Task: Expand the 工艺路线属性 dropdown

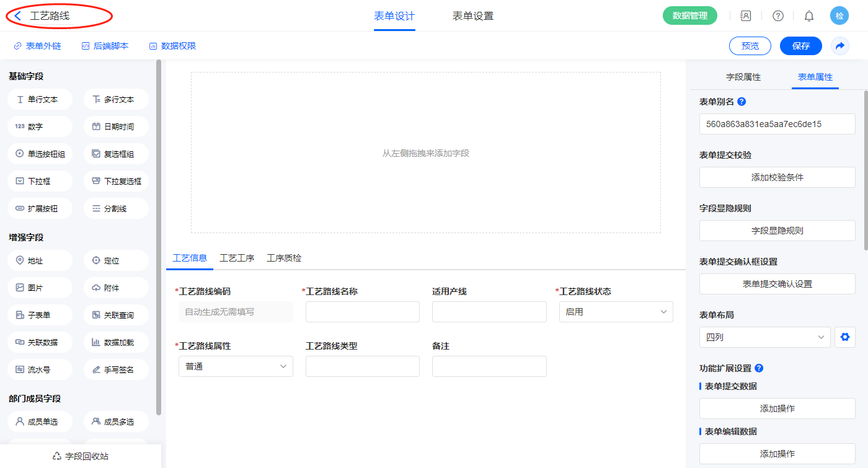Action: [x=236, y=366]
